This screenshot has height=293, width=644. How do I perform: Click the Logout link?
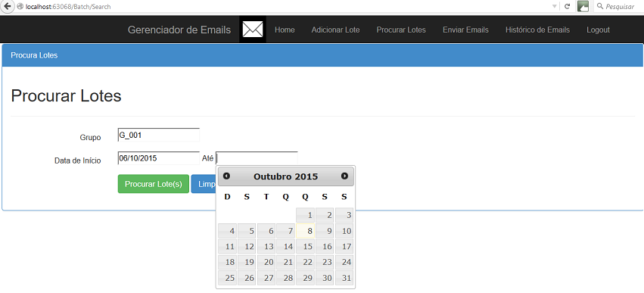pyautogui.click(x=598, y=30)
